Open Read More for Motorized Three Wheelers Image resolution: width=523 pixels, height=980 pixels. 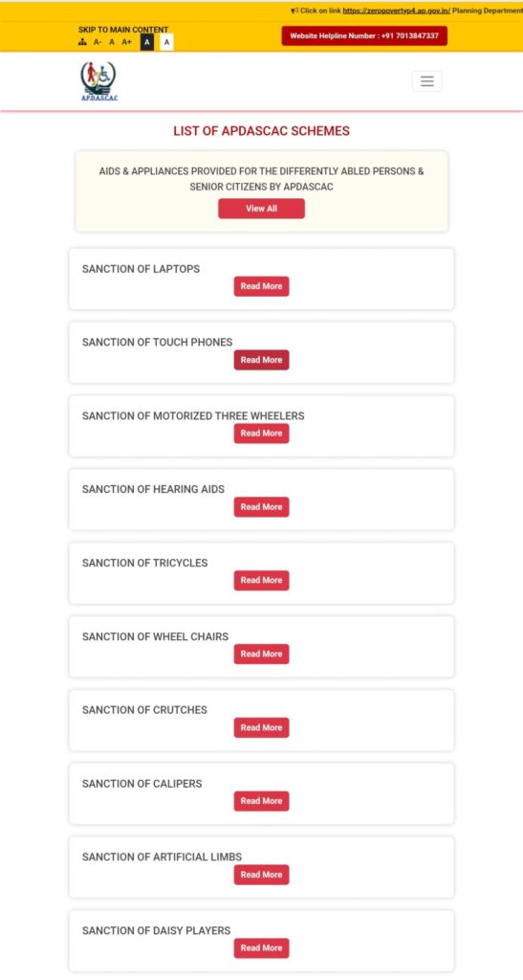[262, 434]
